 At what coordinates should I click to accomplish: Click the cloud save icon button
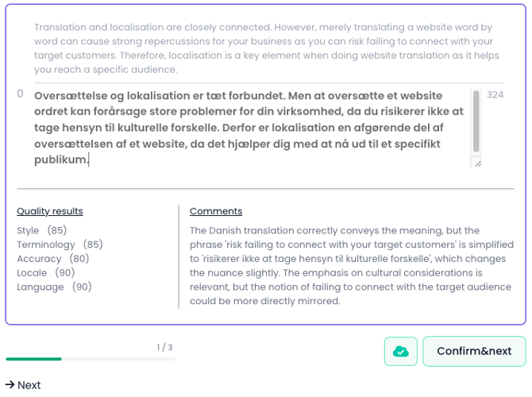tap(401, 351)
